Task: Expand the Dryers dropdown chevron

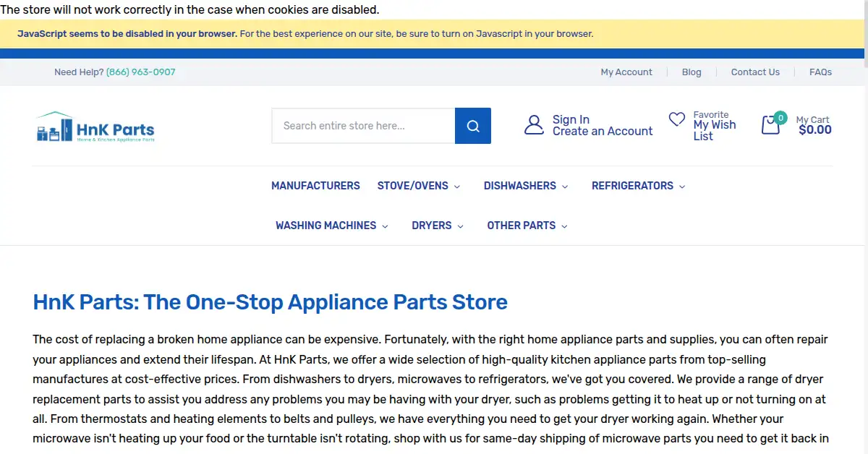Action: pyautogui.click(x=460, y=226)
